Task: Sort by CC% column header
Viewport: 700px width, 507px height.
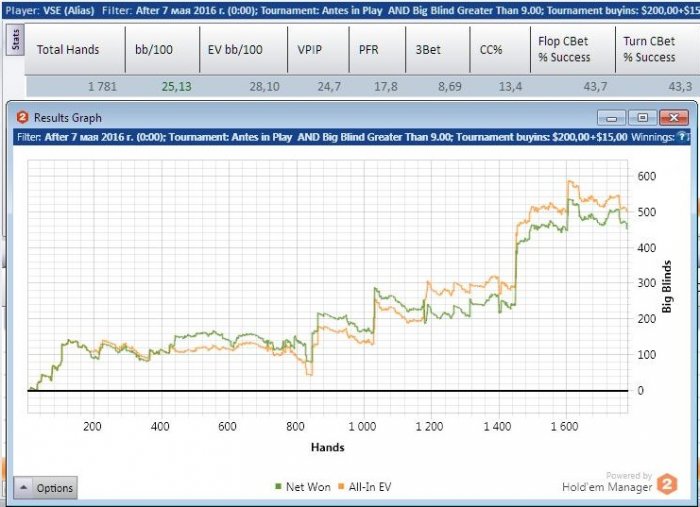Action: pyautogui.click(x=500, y=50)
